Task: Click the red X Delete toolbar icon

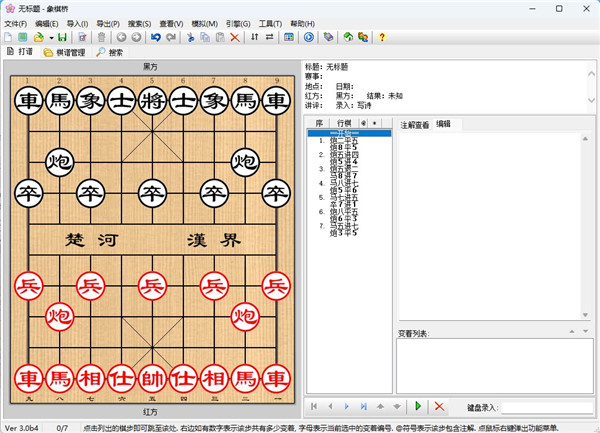Action: [x=234, y=37]
